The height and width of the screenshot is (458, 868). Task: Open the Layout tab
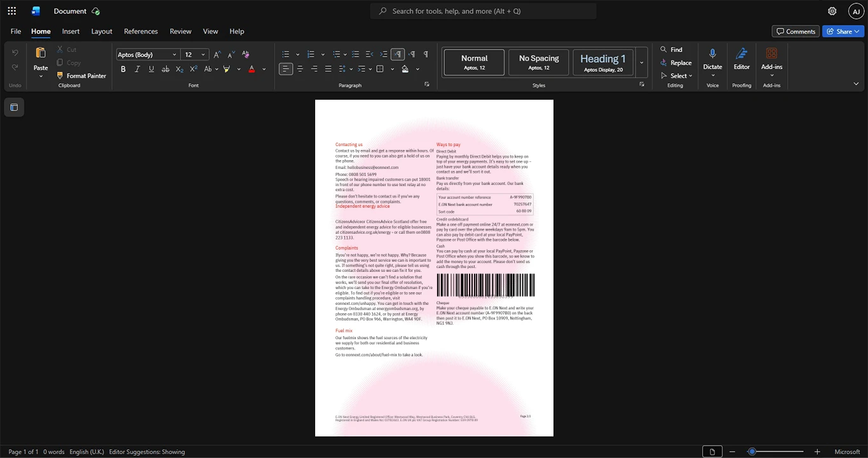[102, 31]
